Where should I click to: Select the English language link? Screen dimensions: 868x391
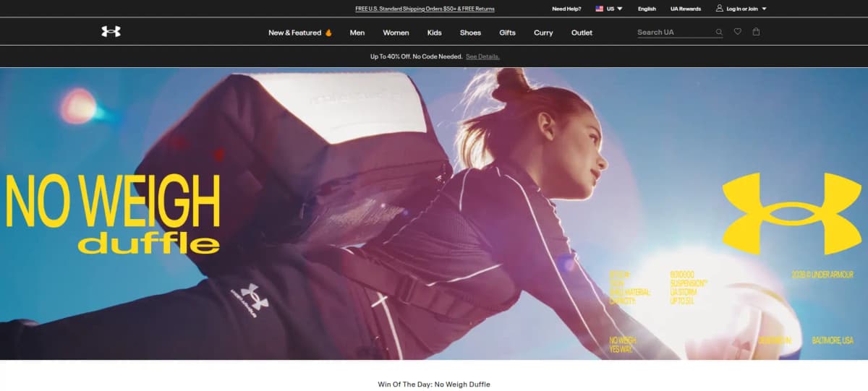[647, 9]
